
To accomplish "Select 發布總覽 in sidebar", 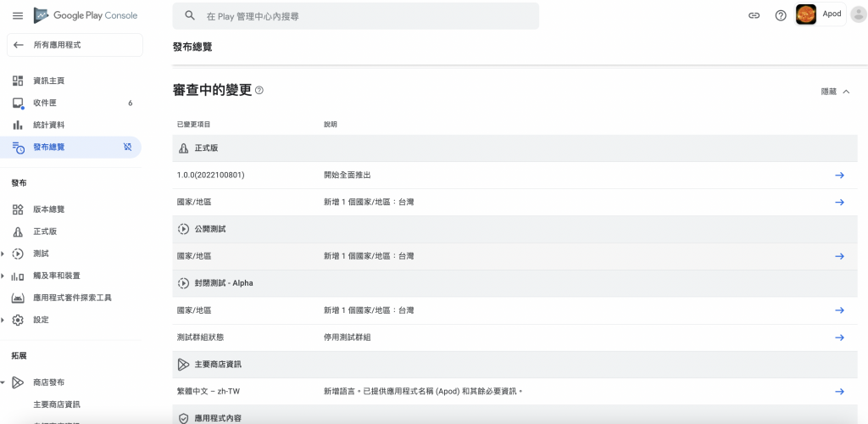I will click(70, 148).
